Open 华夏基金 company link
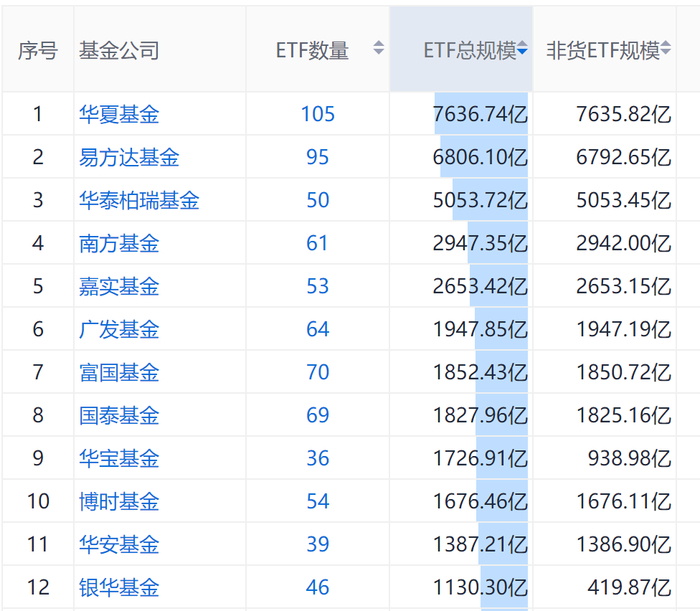Viewport: 700px width, 611px height. (x=119, y=114)
